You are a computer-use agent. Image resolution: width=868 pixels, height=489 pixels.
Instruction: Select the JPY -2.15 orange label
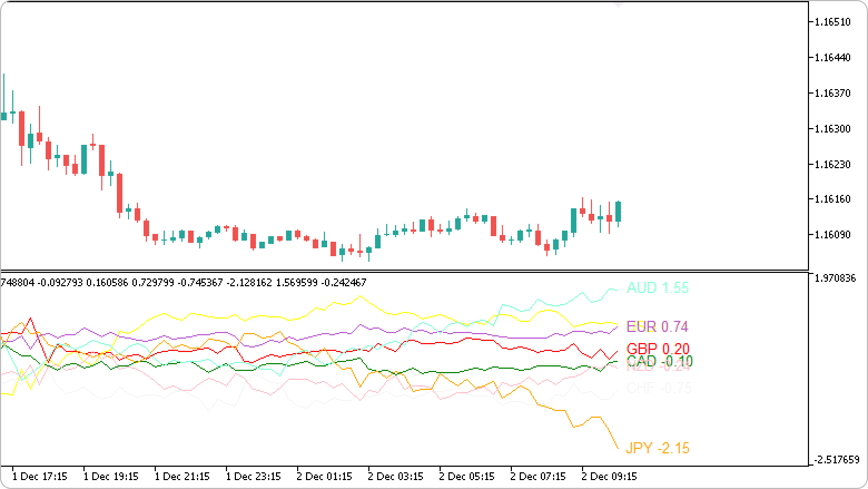tap(658, 448)
